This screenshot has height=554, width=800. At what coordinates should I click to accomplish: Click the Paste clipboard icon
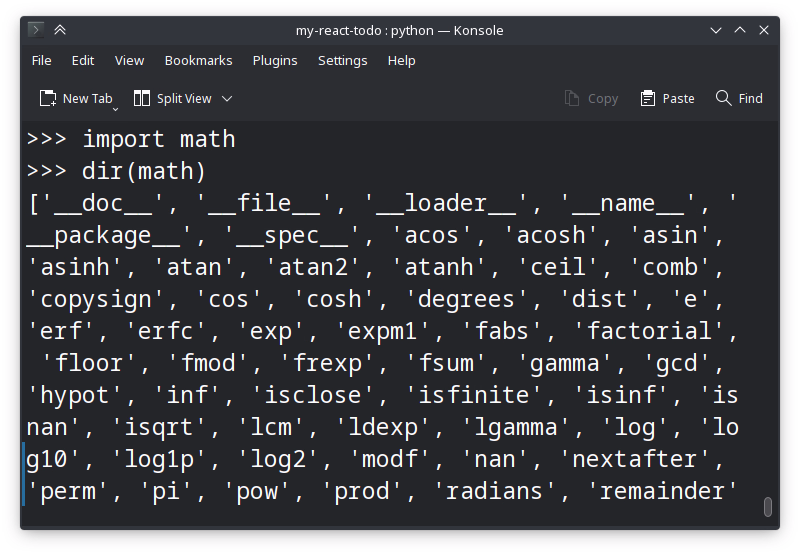coord(648,98)
